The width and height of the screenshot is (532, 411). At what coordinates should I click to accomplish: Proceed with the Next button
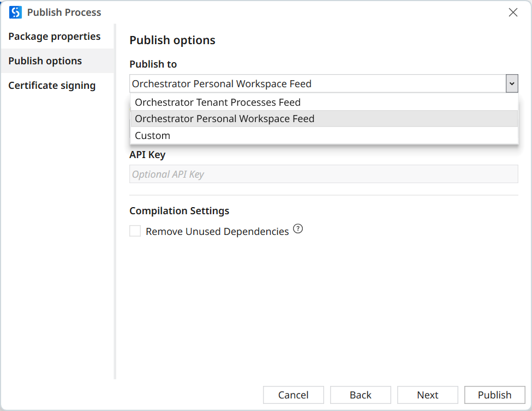click(x=427, y=395)
